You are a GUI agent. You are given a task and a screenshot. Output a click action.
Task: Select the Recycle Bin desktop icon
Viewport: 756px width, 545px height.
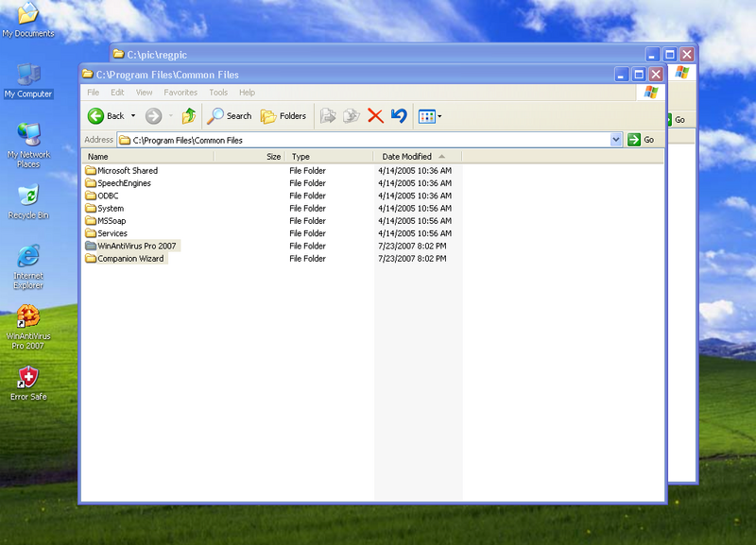pos(28,201)
